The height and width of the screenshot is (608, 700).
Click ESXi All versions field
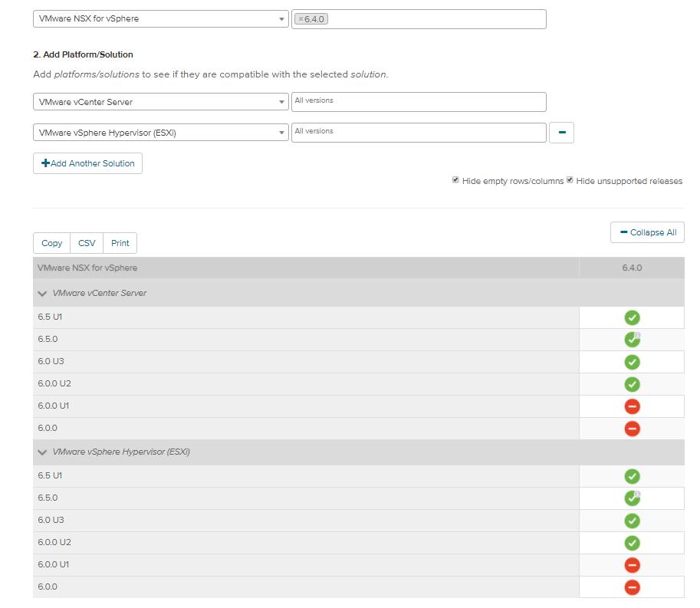tap(419, 133)
